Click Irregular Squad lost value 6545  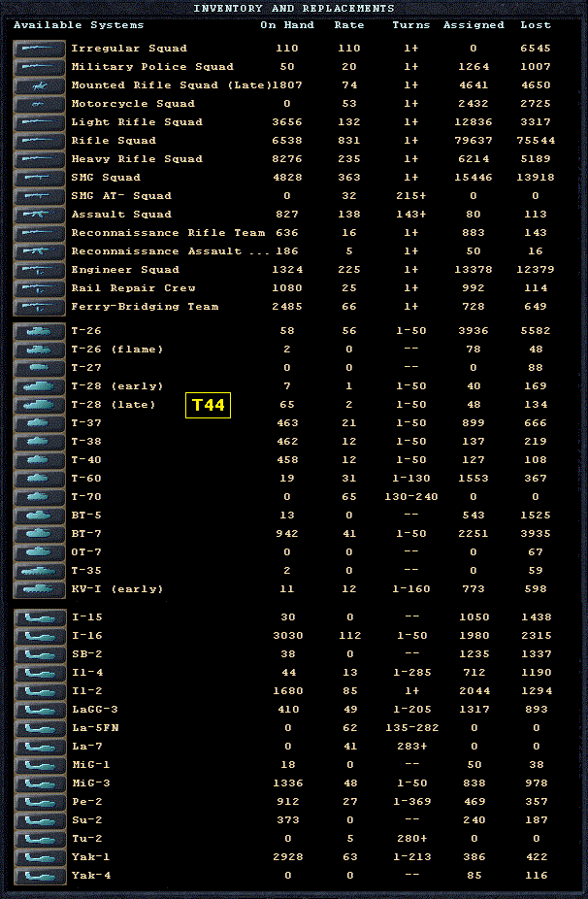pyautogui.click(x=536, y=49)
